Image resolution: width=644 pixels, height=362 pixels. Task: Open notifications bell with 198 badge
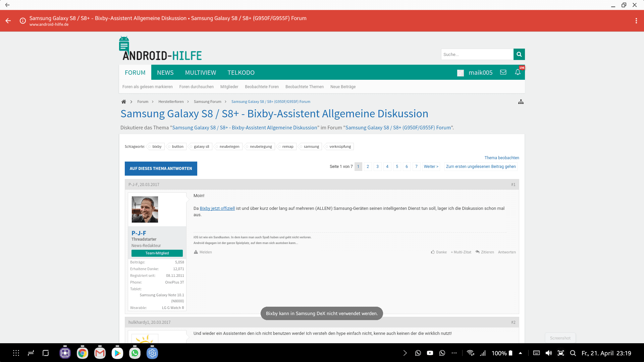point(518,72)
